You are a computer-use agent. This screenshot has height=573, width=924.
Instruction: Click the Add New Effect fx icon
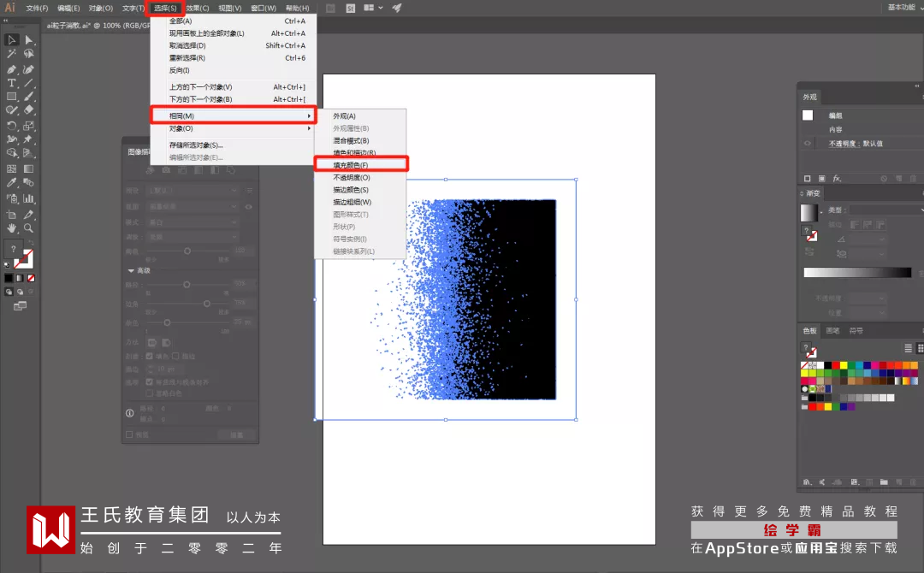837,179
